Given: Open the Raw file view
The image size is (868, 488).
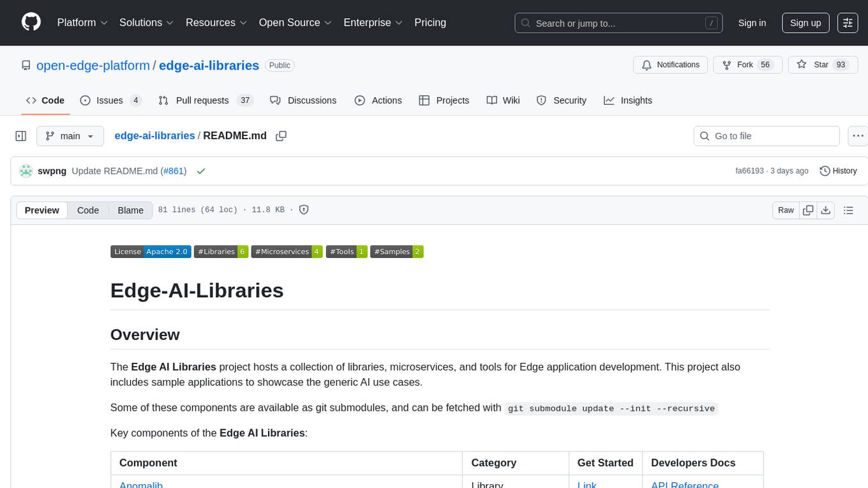Looking at the screenshot, I should [786, 210].
